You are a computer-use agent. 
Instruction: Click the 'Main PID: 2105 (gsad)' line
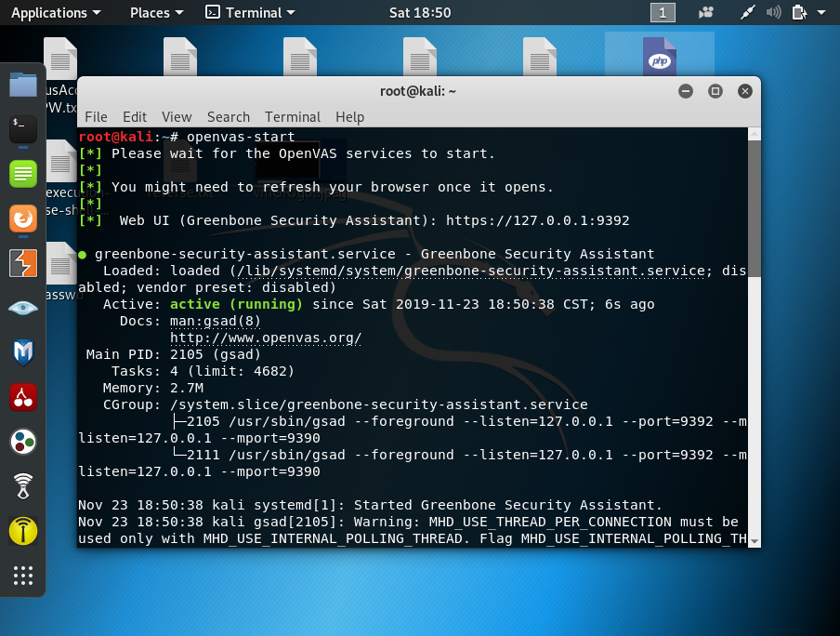[x=173, y=354]
